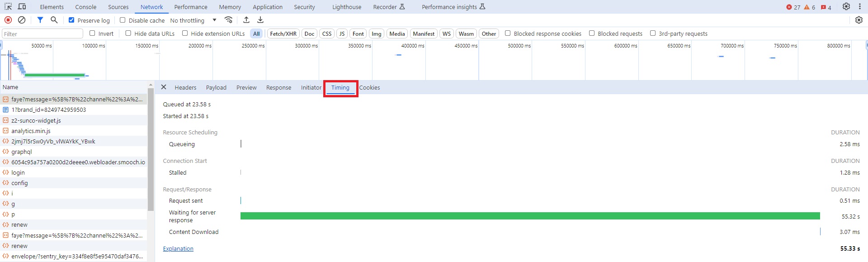
Task: Click the Export HAR download icon
Action: pos(260,20)
